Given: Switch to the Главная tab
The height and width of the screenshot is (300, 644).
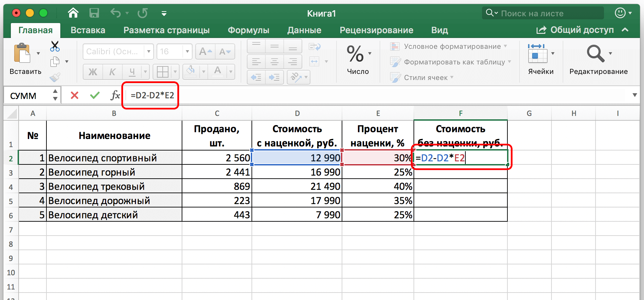Looking at the screenshot, I should click(36, 30).
